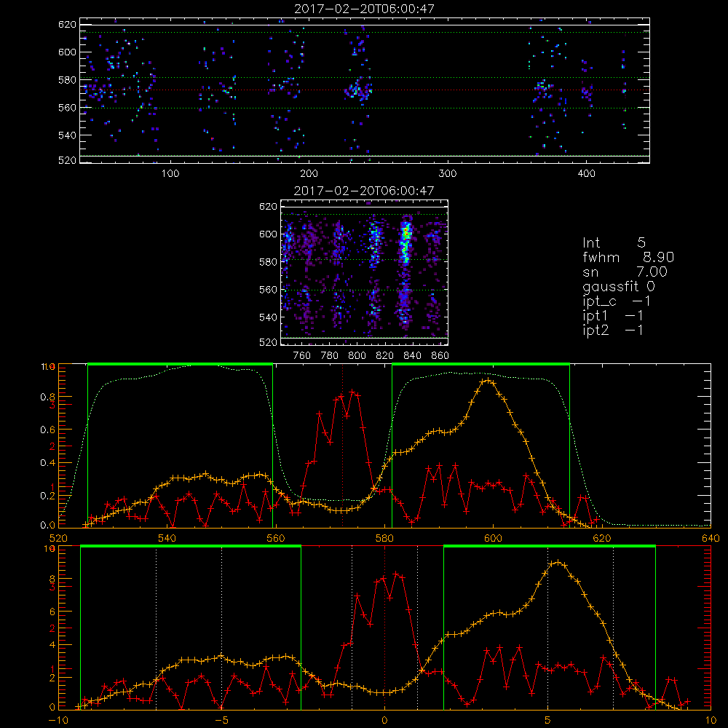Click the bright red-yellow hotspot in the middle image

pos(407,232)
